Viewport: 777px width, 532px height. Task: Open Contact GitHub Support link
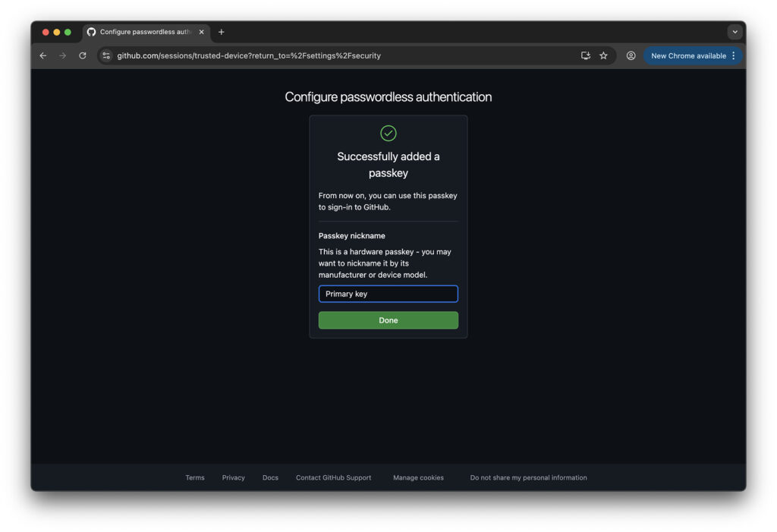(334, 477)
